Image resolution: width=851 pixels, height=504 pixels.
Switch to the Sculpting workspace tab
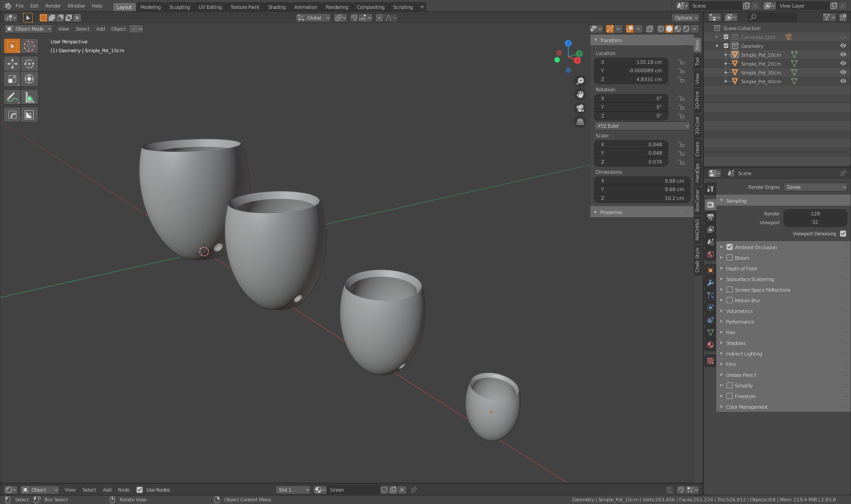pyautogui.click(x=179, y=7)
